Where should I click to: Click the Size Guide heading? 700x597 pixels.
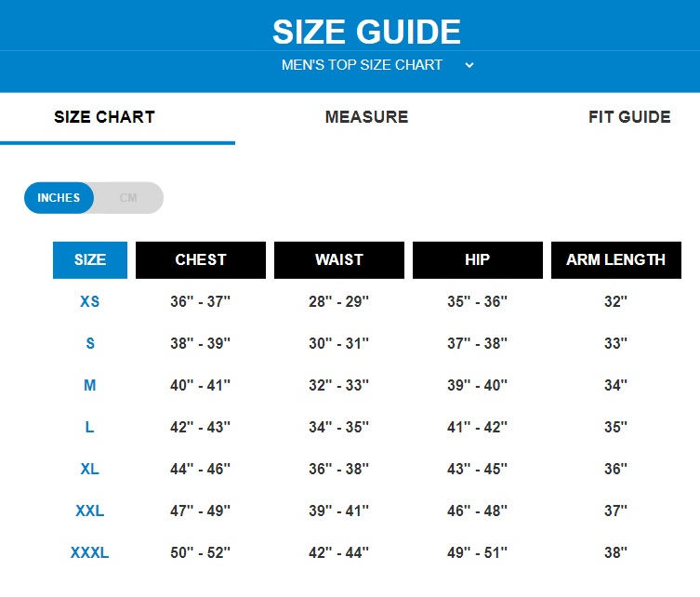[x=366, y=32]
